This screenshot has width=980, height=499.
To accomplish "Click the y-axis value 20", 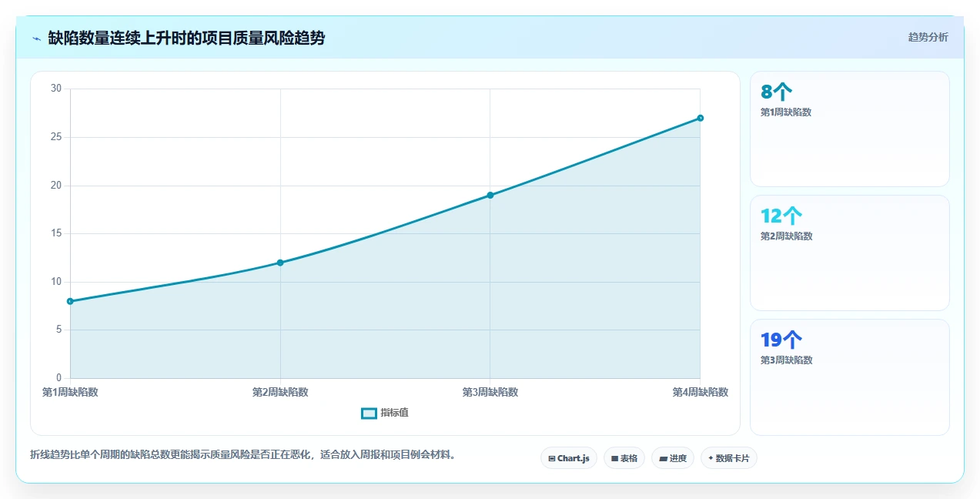I will [x=56, y=186].
